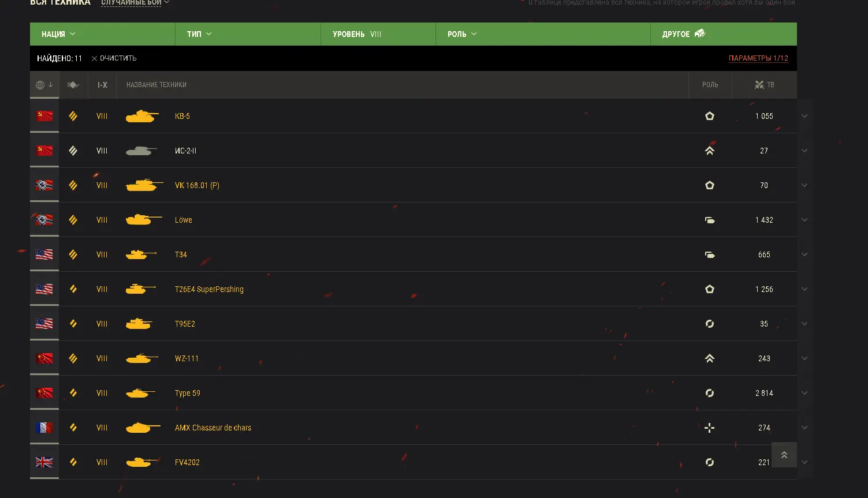Select T26E4 SuperPershing name
The height and width of the screenshot is (498, 868).
pos(209,289)
